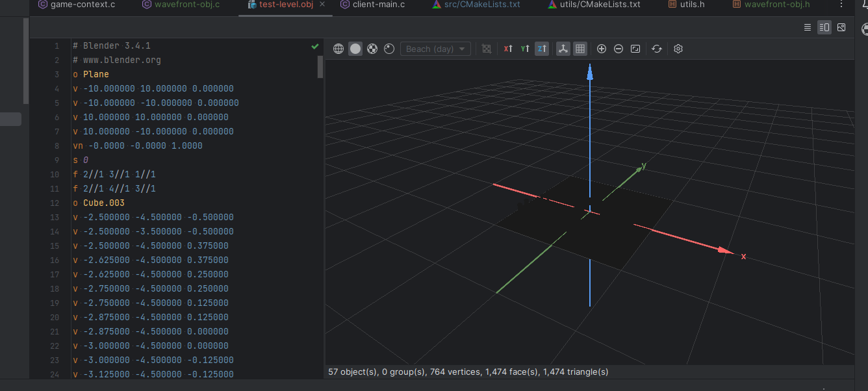The image size is (868, 391).
Task: Close the test-level.obj tab
Action: [322, 5]
